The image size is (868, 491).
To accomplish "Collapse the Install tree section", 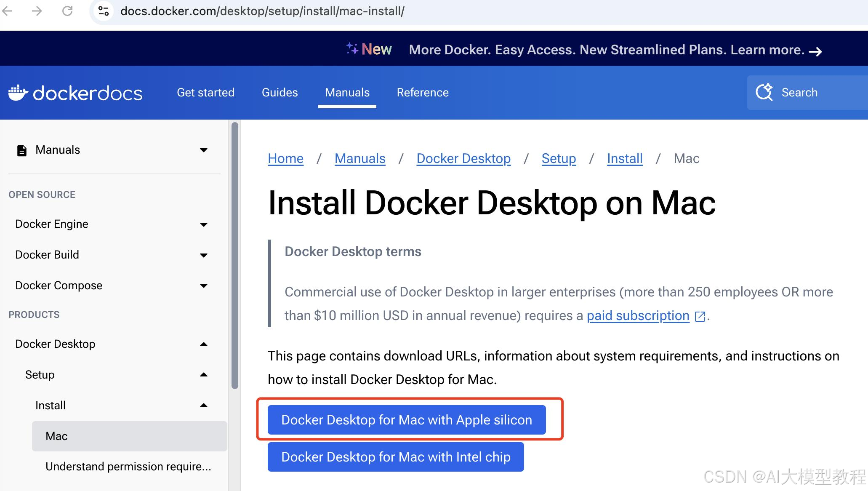I will [x=204, y=406].
